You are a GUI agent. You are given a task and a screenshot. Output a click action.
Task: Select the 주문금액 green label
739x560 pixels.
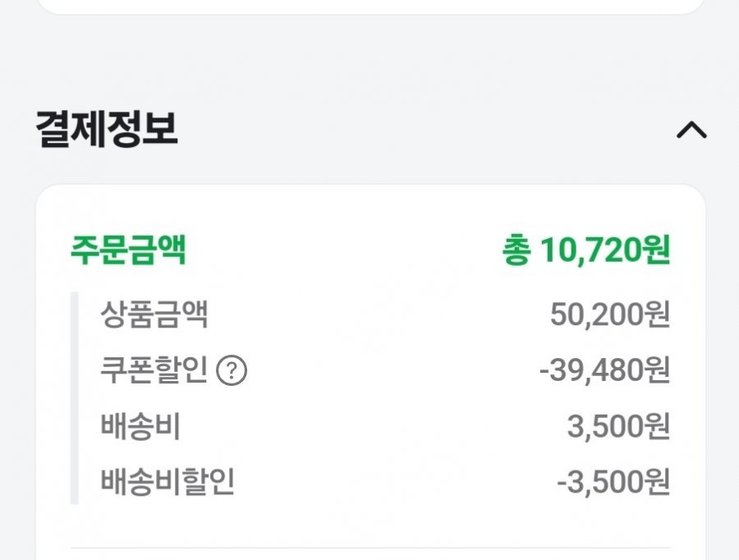click(128, 250)
